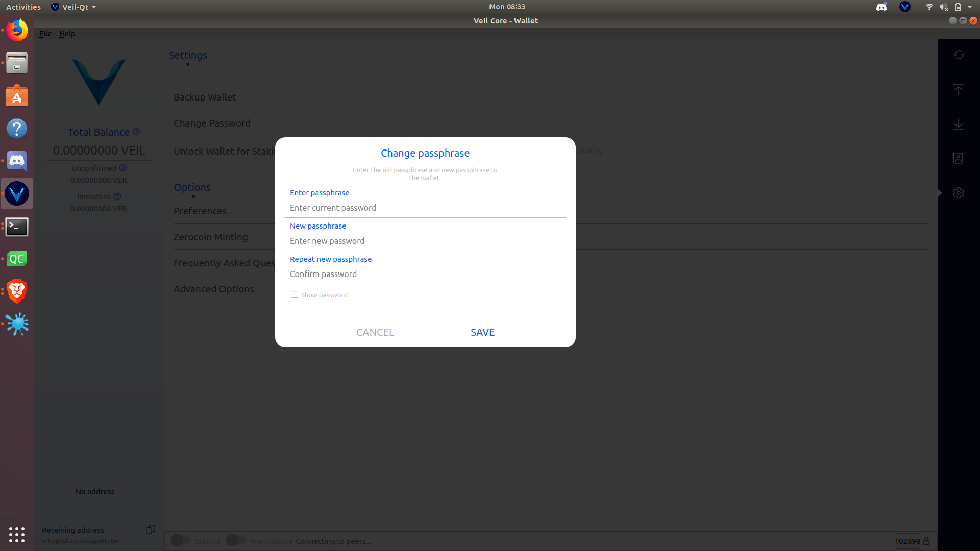The width and height of the screenshot is (980, 551).
Task: Check the Show password checkbox
Action: coord(295,294)
